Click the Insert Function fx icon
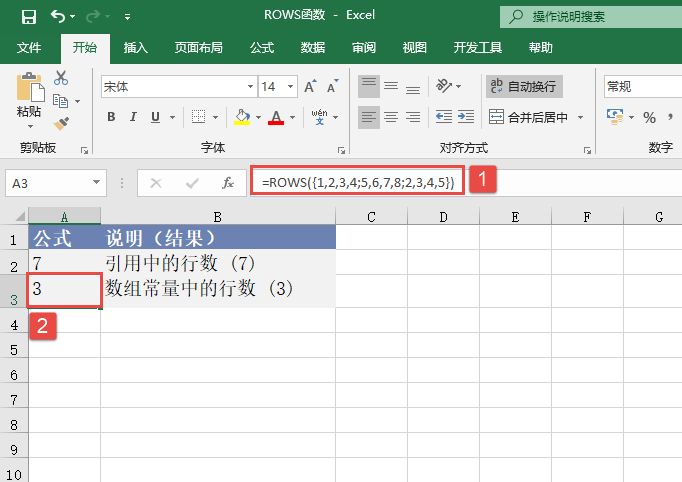The width and height of the screenshot is (682, 482). click(x=228, y=183)
